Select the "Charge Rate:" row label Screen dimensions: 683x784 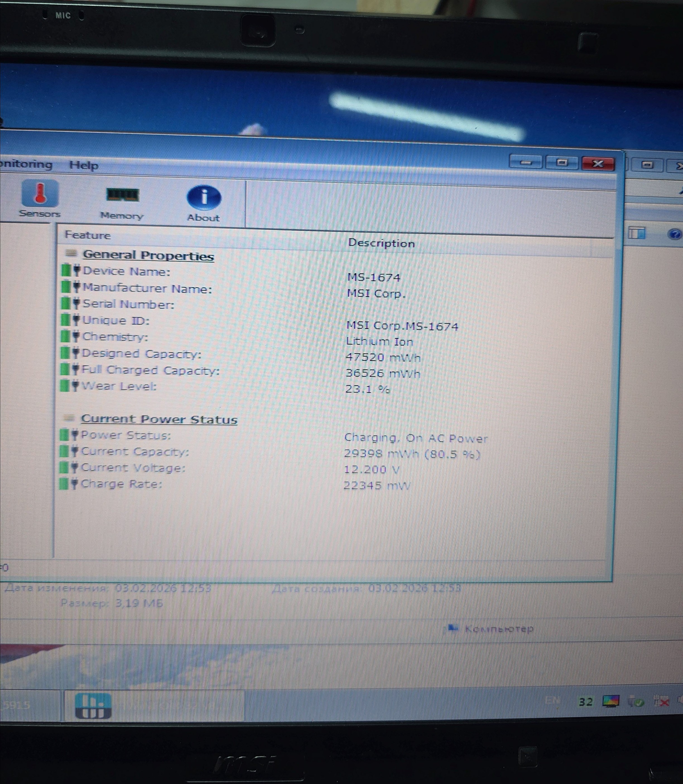[x=121, y=484]
